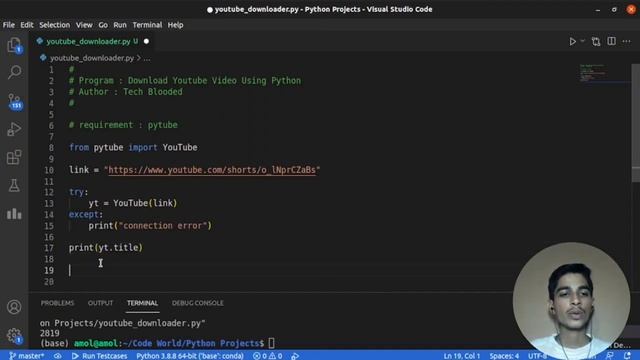The width and height of the screenshot is (640, 360).
Task: Follow the youtube.com/shorts link on line 10
Action: click(212, 170)
